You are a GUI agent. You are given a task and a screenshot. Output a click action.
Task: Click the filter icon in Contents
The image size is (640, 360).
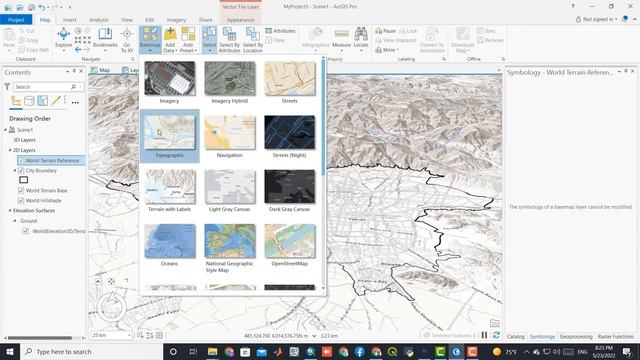[x=7, y=87]
